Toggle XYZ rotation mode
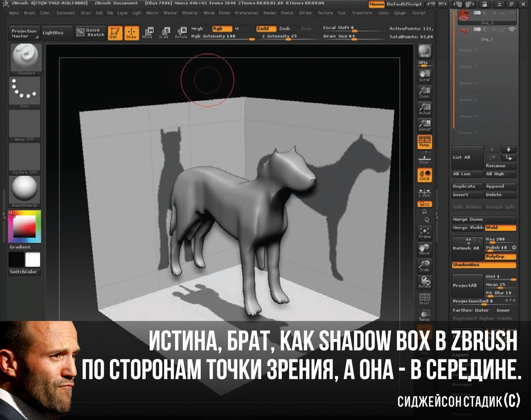This screenshot has height=420, width=531. click(x=425, y=204)
